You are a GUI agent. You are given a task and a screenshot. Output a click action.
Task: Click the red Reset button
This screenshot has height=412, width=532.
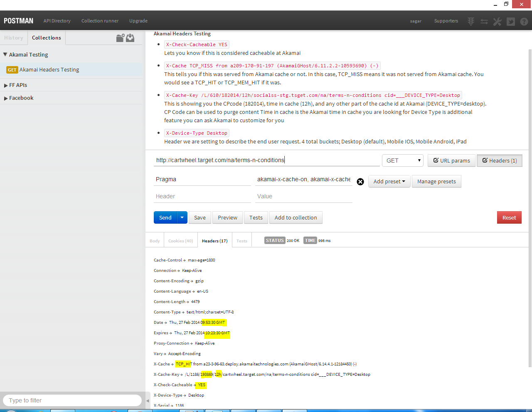click(x=509, y=217)
